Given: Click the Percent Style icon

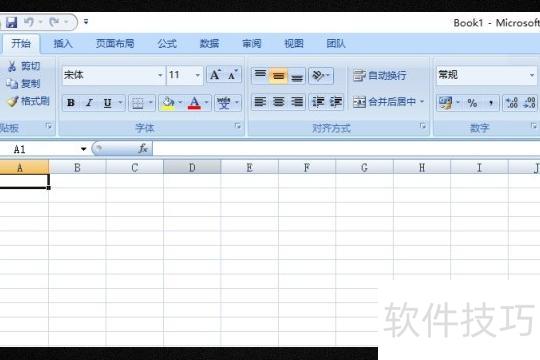Looking at the screenshot, I should point(472,103).
